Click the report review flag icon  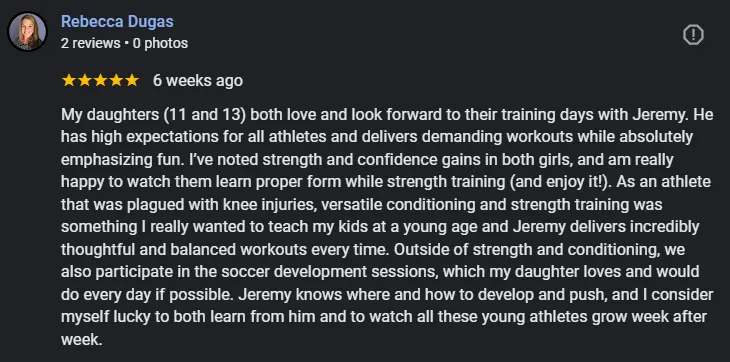pyautogui.click(x=693, y=35)
